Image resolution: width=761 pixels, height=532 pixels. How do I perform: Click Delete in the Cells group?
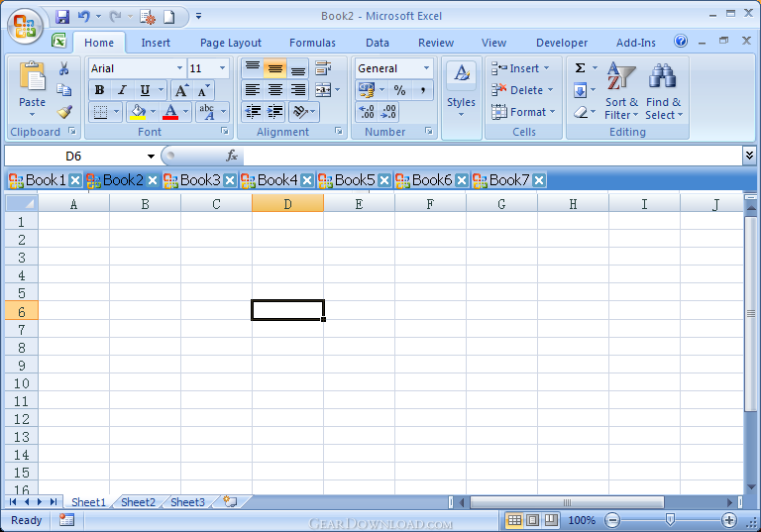tap(522, 90)
